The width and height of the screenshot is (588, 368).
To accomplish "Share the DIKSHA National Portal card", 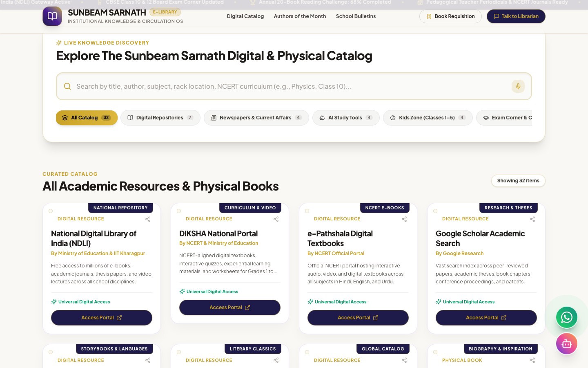I will (276, 219).
